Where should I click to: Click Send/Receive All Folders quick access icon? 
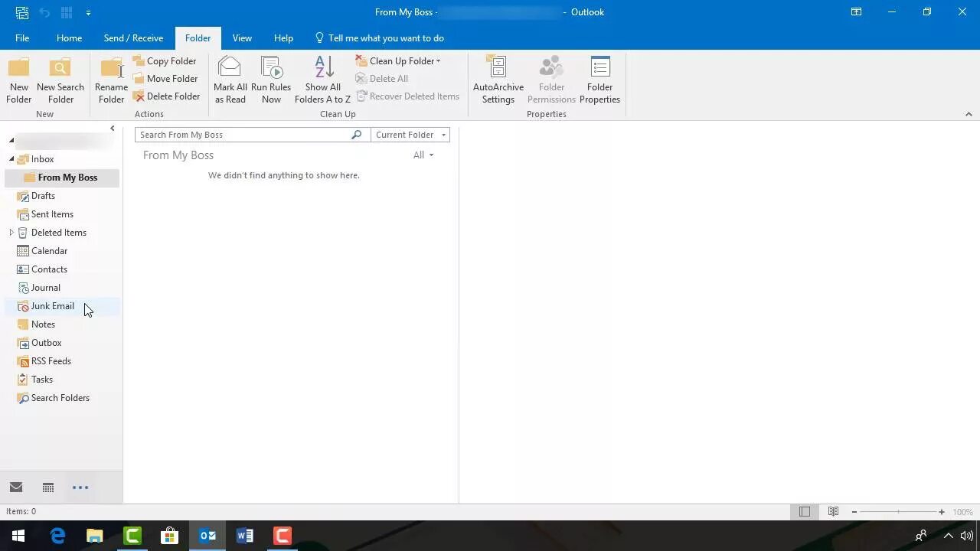(22, 12)
